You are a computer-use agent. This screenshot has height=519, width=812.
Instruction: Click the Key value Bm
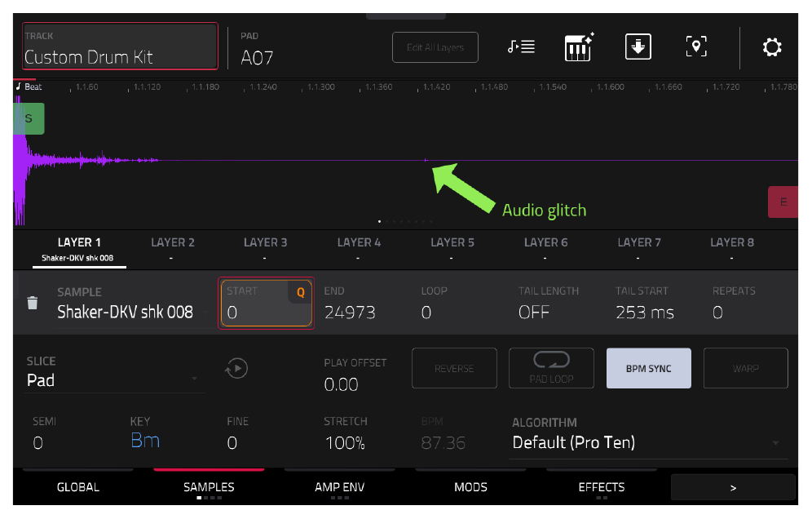[x=145, y=440]
